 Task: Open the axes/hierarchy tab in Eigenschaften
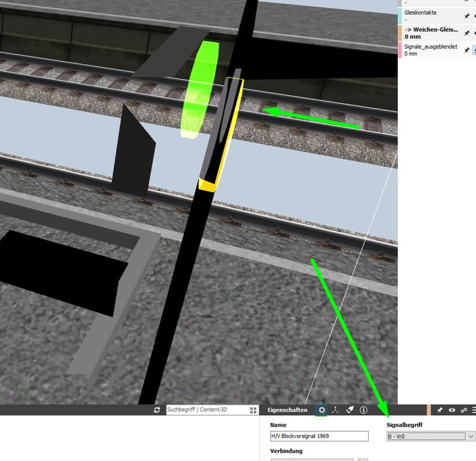[x=335, y=410]
